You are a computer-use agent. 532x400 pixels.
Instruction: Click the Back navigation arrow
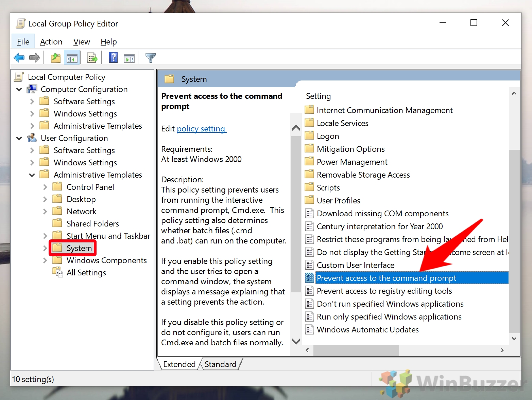click(19, 57)
